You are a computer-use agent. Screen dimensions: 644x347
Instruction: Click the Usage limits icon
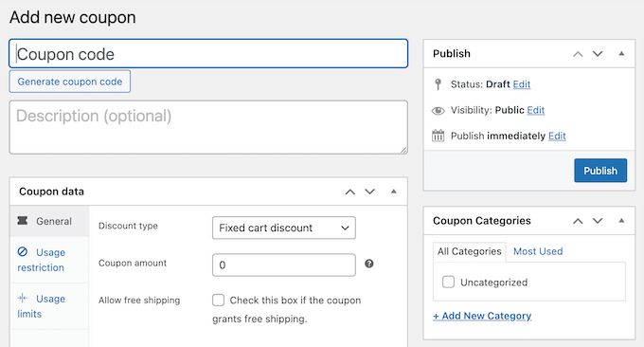23,298
